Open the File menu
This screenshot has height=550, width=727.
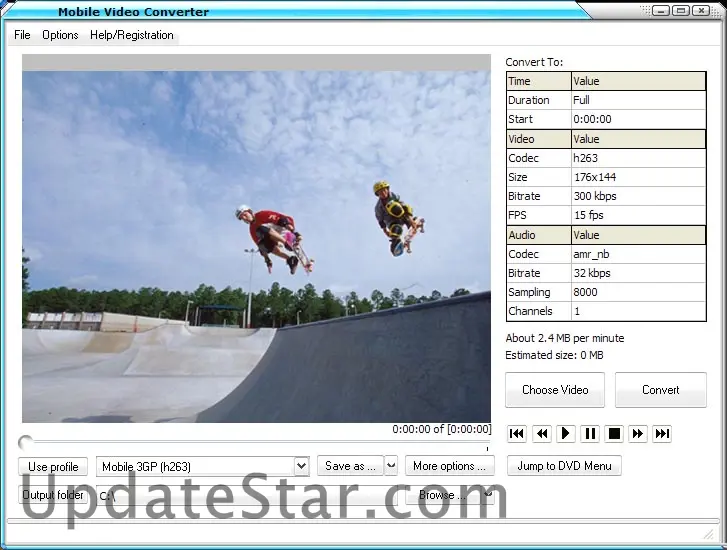(x=22, y=35)
